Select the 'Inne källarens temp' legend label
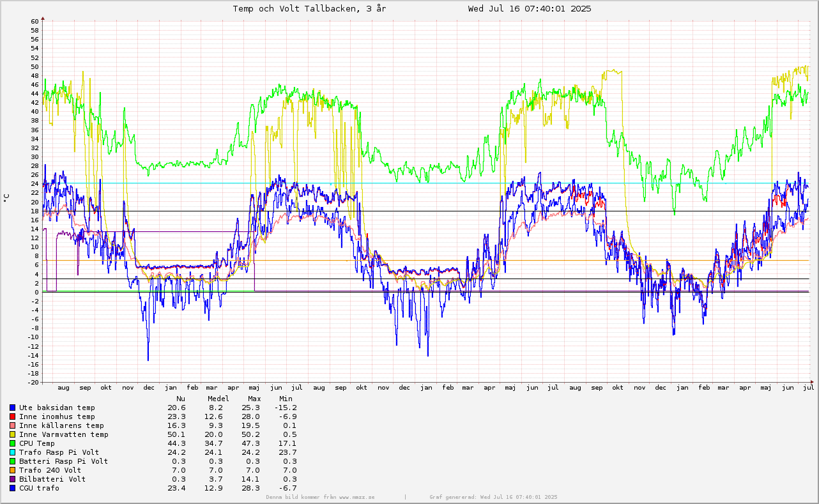This screenshot has height=504, width=819. (61, 425)
